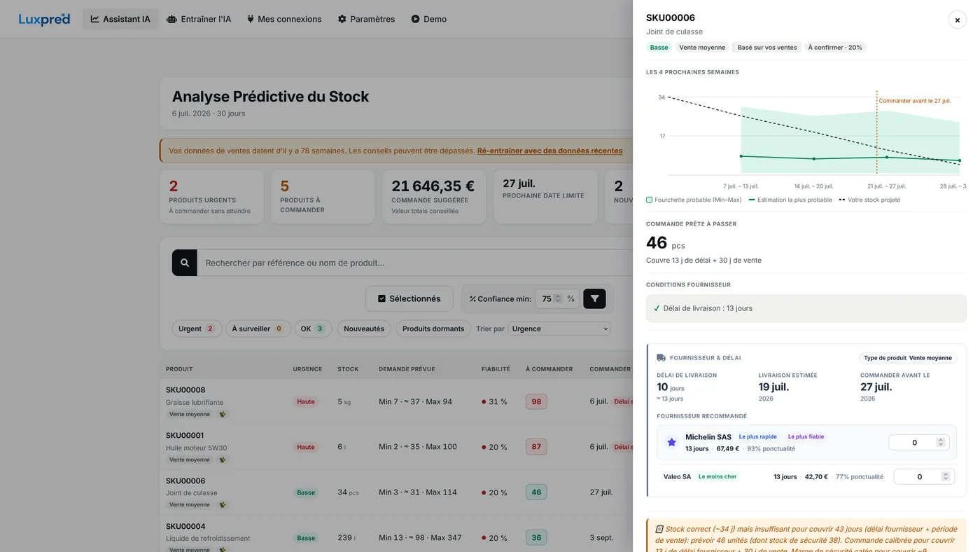Edit the Michelin SAS quantity field
980x552 pixels.
tap(918, 442)
